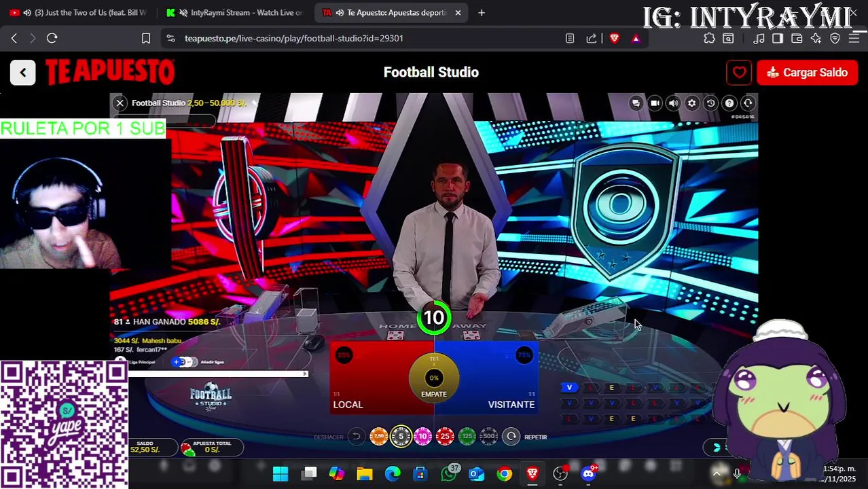
Task: Open reader mode page icon
Action: pos(570,39)
